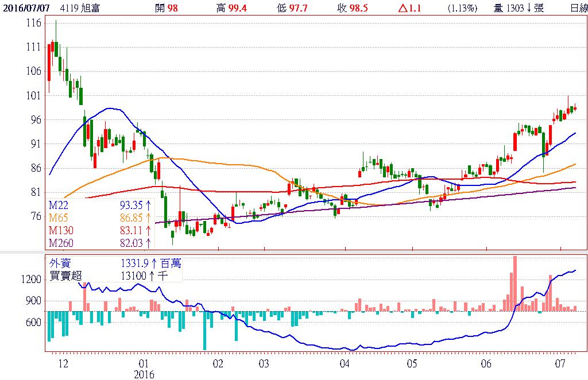Click the 1200 label on volume axis
This screenshot has height=380, width=588.
pos(32,279)
